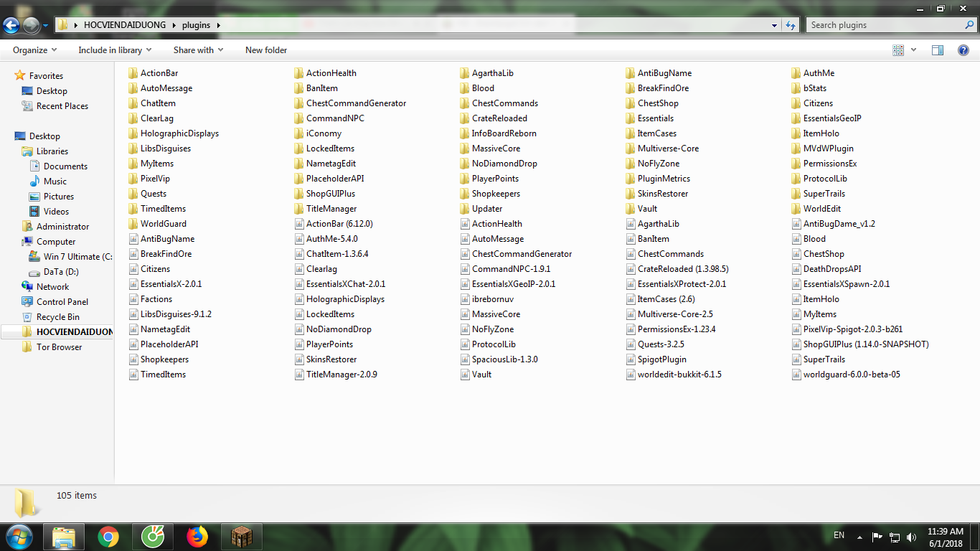Open the Minecraft crafting table taskbar icon
Image resolution: width=980 pixels, height=551 pixels.
[x=242, y=537]
